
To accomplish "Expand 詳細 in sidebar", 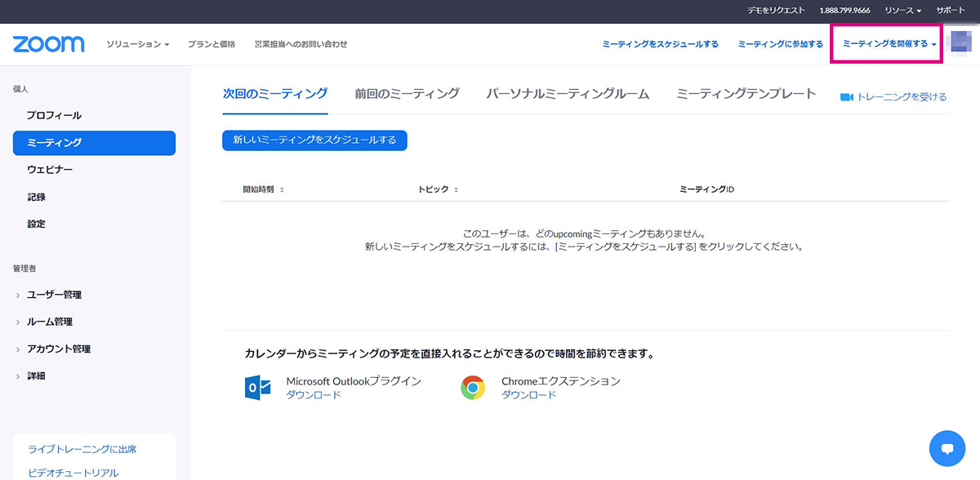I will pyautogui.click(x=30, y=376).
